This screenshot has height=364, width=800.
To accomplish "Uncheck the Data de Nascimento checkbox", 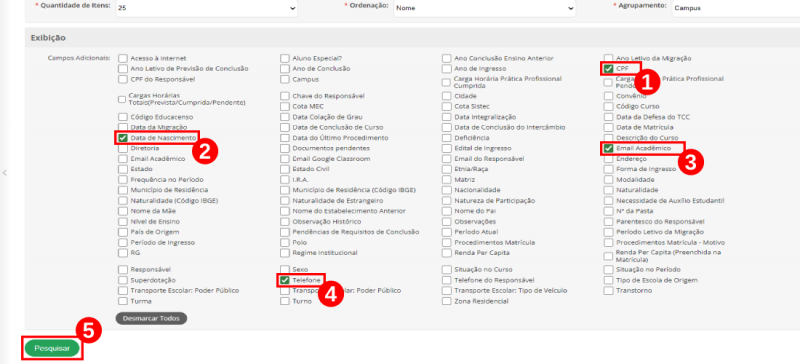I will 122,138.
